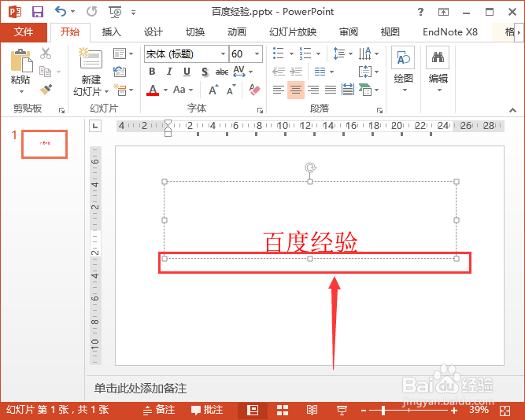
Task: Expand the numbered list dropdown
Action: coord(318,53)
